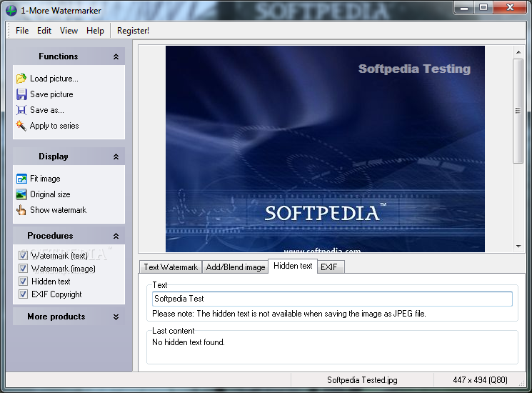The width and height of the screenshot is (532, 393).
Task: Toggle the Watermark (text) checkbox
Action: 23,255
